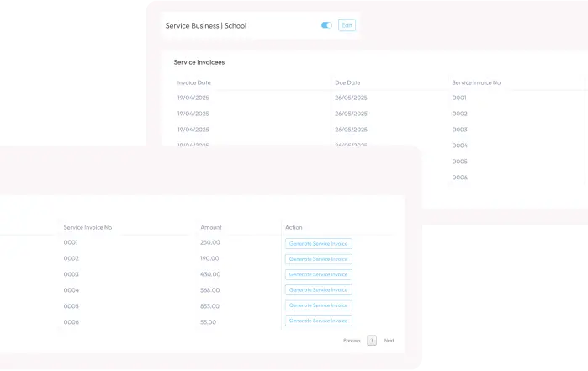Select page 1 in pagination
Viewport: 588px width, 371px height.
tap(372, 340)
